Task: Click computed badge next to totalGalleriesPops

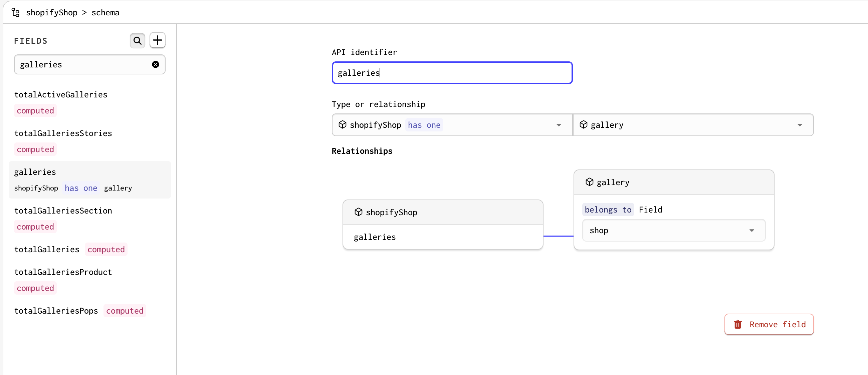Action: coord(125,310)
